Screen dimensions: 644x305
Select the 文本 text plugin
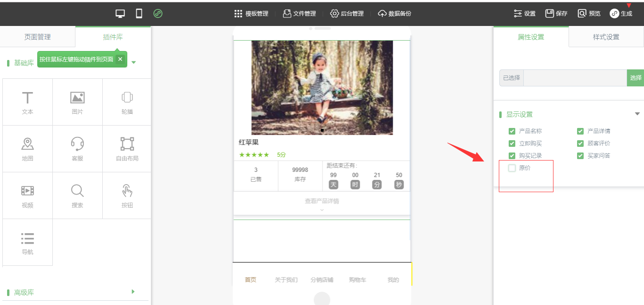pyautogui.click(x=27, y=102)
